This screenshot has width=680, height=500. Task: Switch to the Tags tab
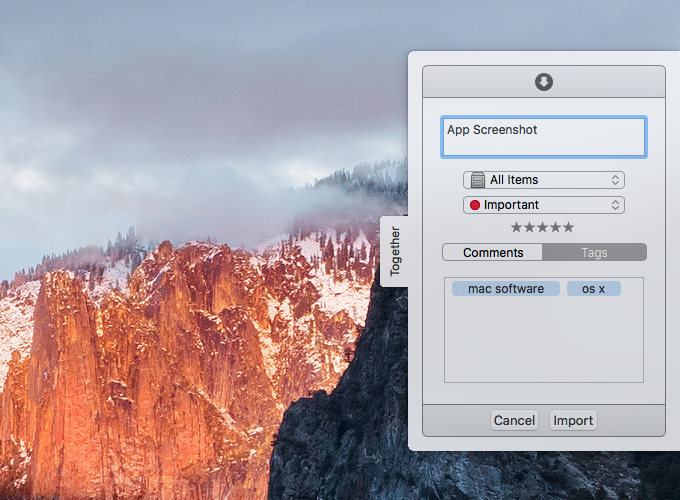click(594, 252)
